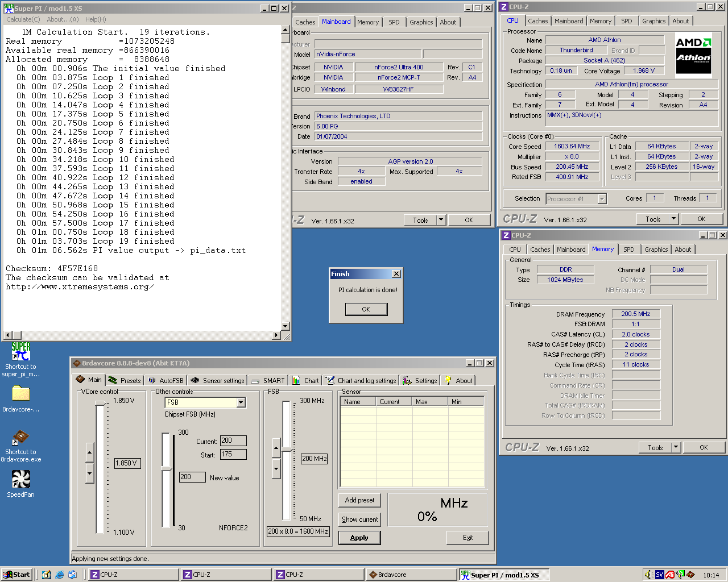The height and width of the screenshot is (582, 728).
Task: Click the Chipset FSB slider thumb
Action: click(166, 469)
